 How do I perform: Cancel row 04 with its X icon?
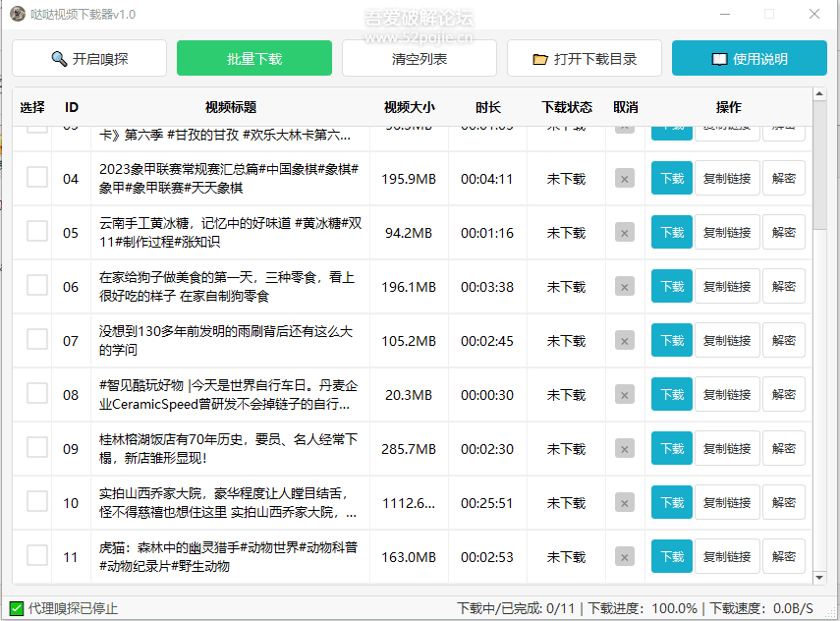tap(625, 179)
